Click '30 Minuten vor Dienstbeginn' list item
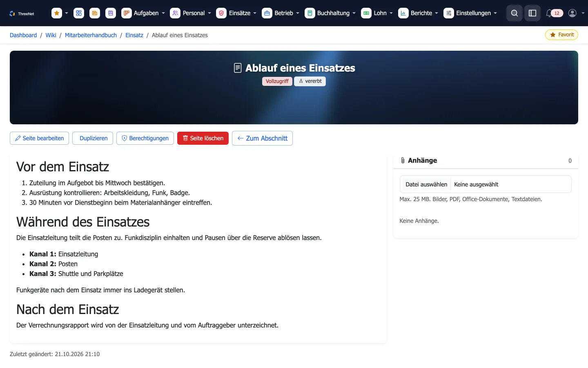Image resolution: width=588 pixels, height=368 pixels. (120, 202)
